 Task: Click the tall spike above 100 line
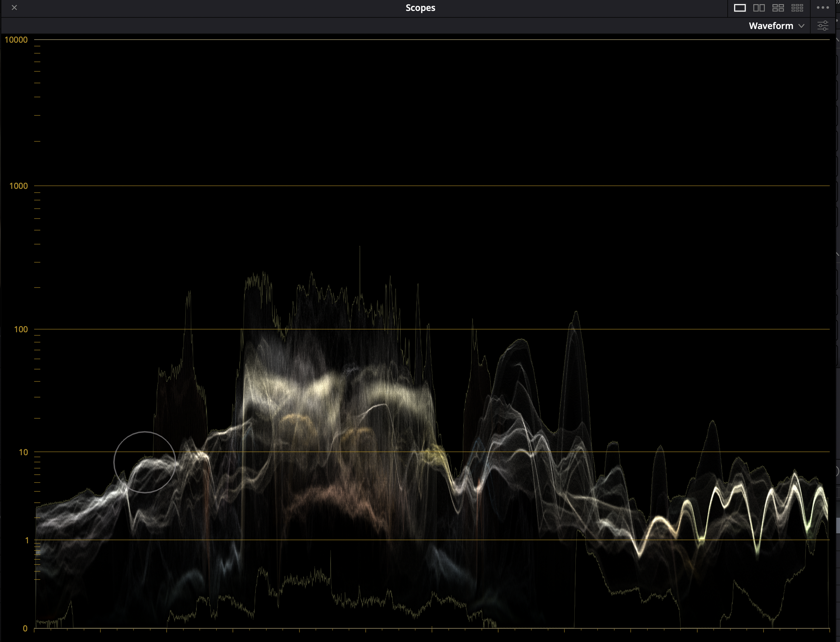pos(359,267)
